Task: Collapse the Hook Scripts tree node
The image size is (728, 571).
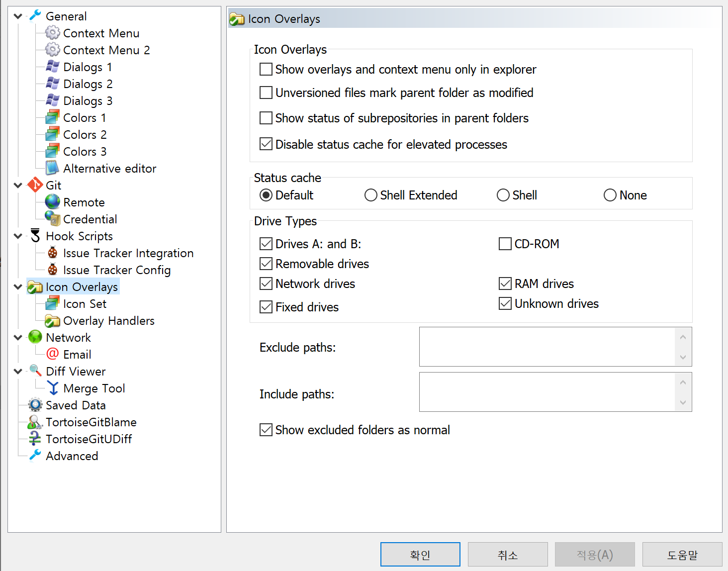Action: click(x=18, y=236)
